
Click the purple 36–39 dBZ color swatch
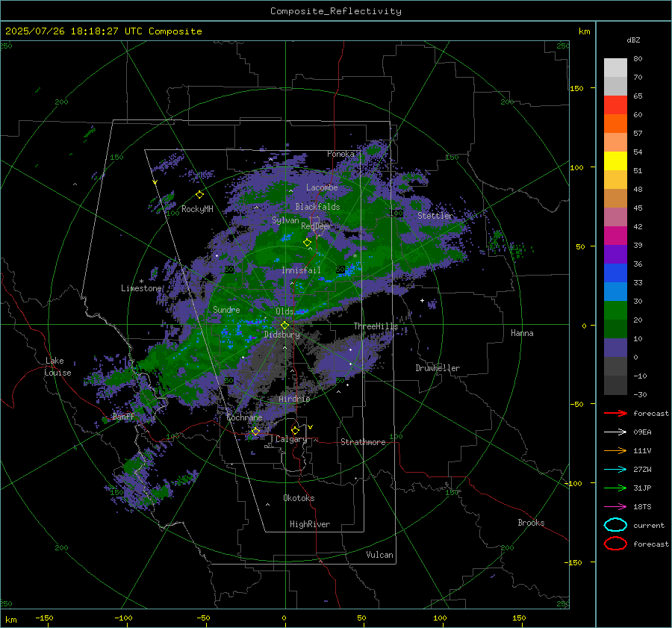[x=615, y=254]
